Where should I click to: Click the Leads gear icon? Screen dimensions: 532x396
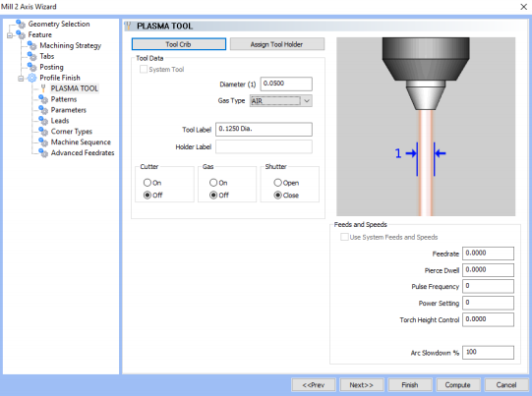coord(43,121)
